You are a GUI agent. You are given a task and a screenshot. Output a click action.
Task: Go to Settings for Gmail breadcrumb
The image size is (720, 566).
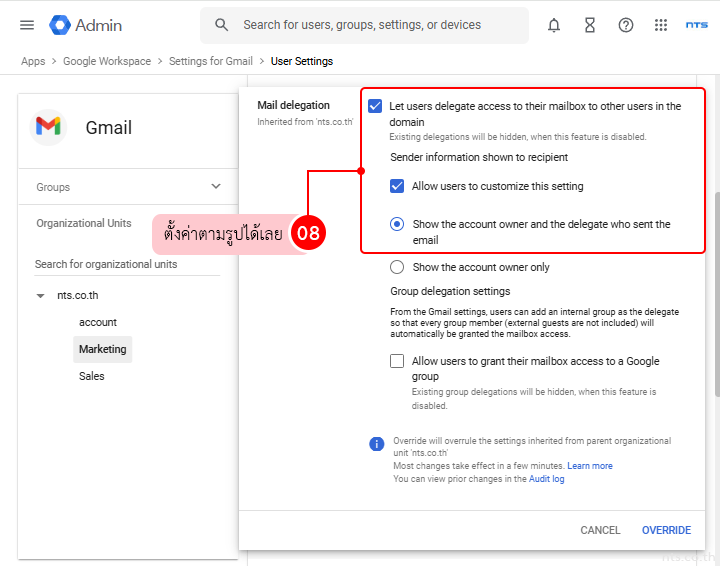pos(211,61)
